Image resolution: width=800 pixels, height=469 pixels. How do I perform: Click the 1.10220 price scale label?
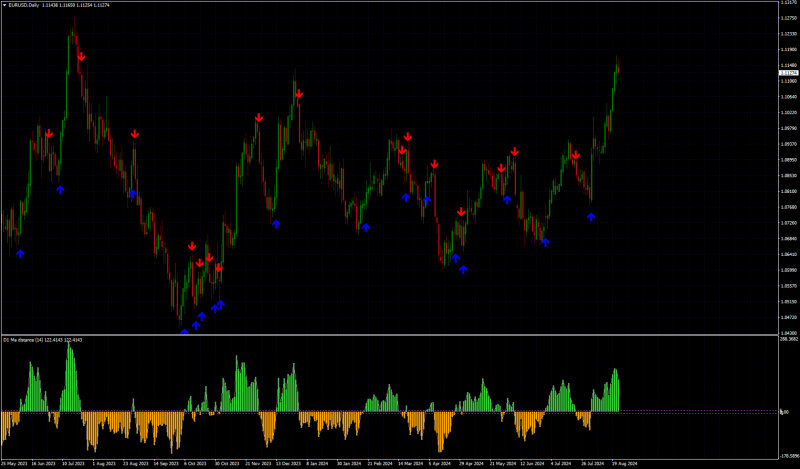click(788, 112)
